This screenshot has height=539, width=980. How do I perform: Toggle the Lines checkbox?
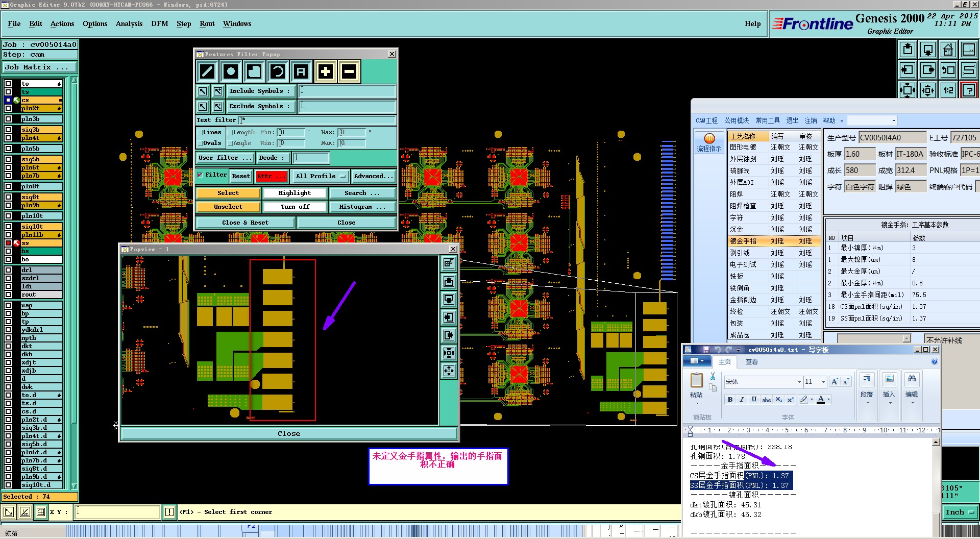coord(200,132)
